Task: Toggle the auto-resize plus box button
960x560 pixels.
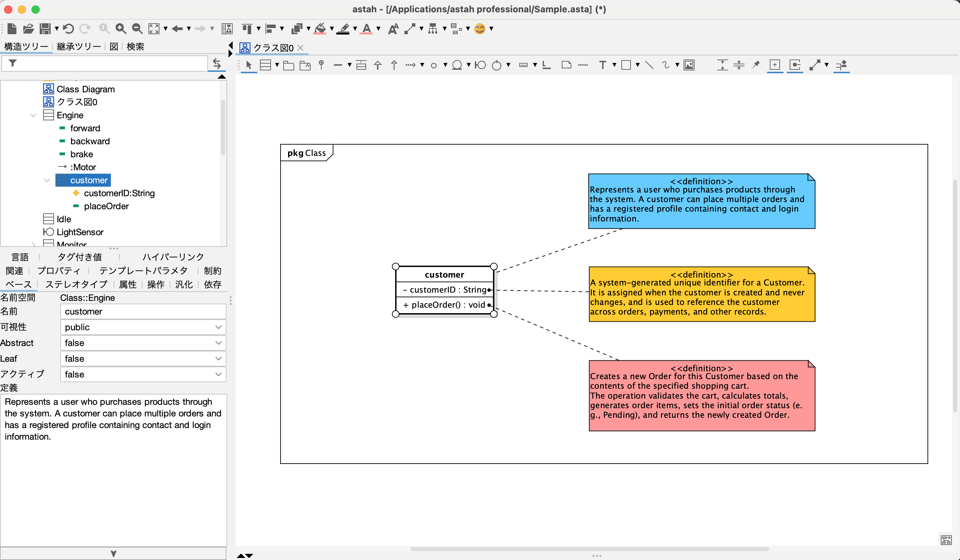Action: pos(775,65)
